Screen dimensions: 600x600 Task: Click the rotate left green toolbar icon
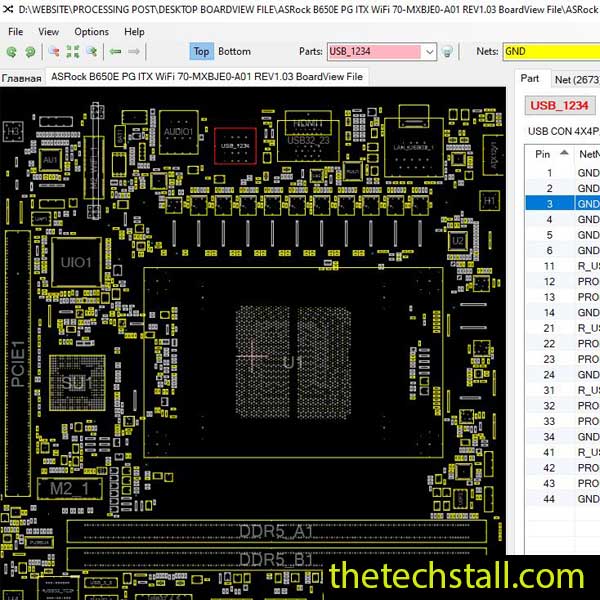12,51
